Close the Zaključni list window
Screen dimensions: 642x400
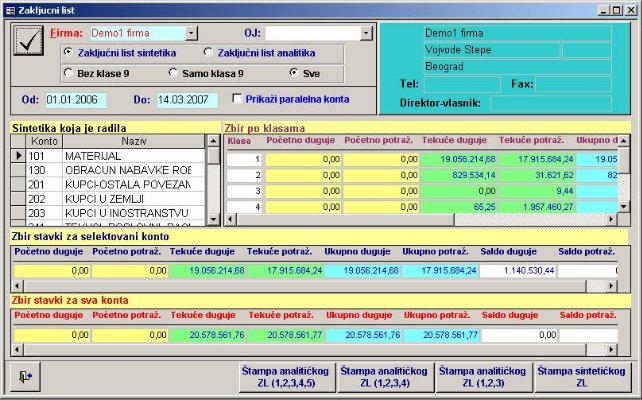pyautogui.click(x=629, y=9)
